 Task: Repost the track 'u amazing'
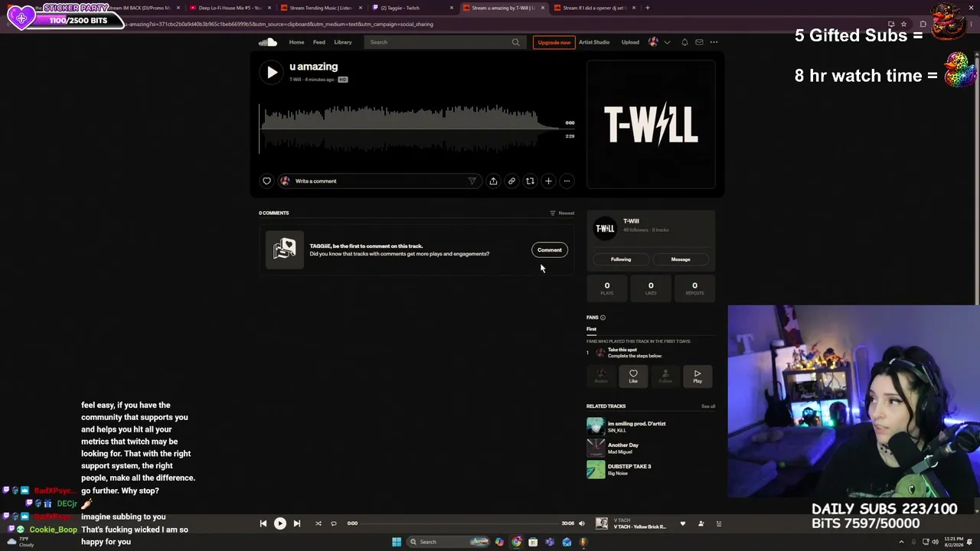tap(530, 181)
